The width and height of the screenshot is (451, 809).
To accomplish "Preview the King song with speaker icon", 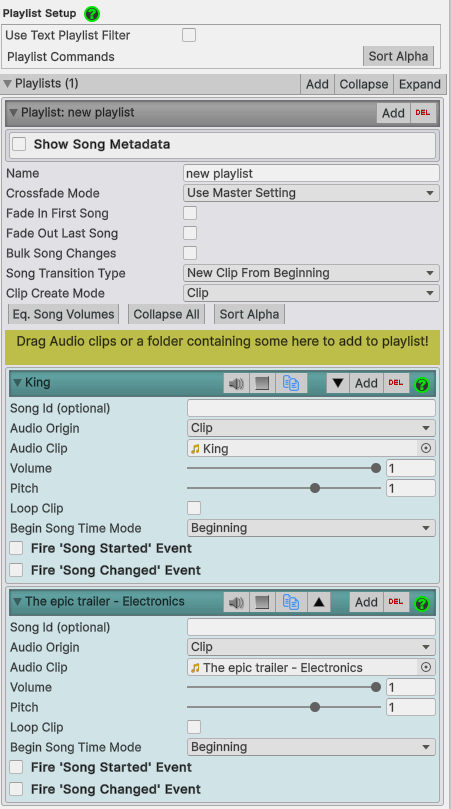I will (236, 383).
